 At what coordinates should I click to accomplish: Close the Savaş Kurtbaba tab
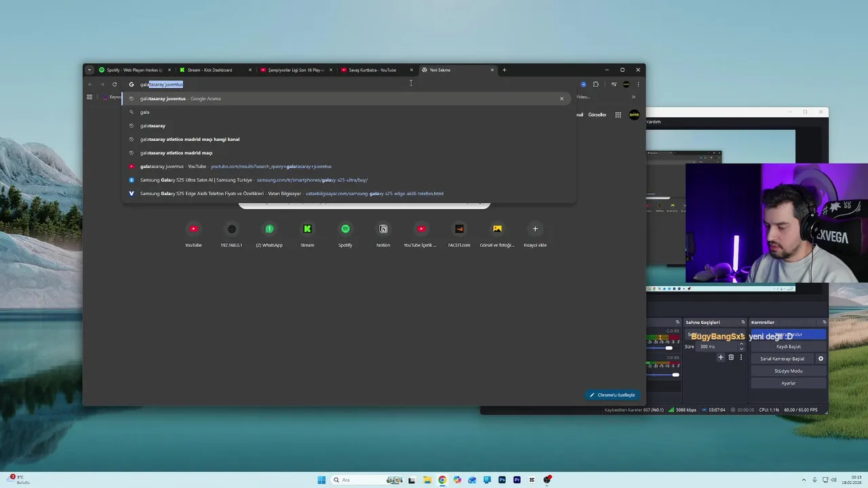click(412, 70)
